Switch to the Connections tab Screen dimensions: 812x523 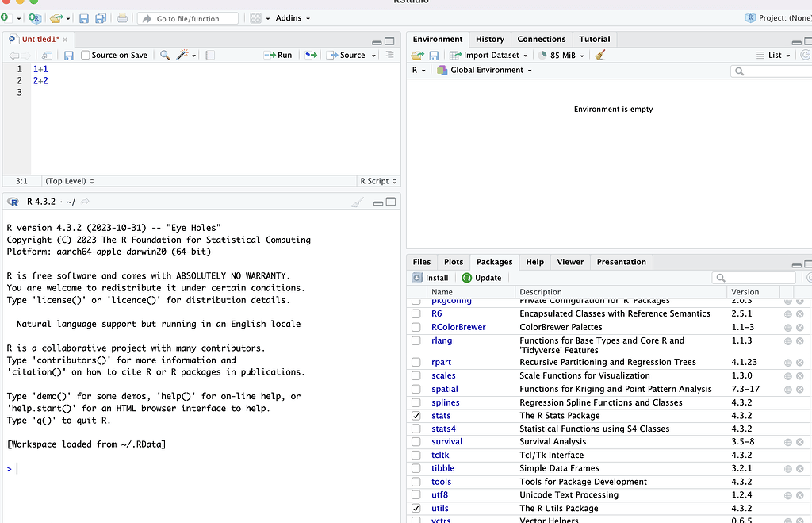pyautogui.click(x=541, y=40)
